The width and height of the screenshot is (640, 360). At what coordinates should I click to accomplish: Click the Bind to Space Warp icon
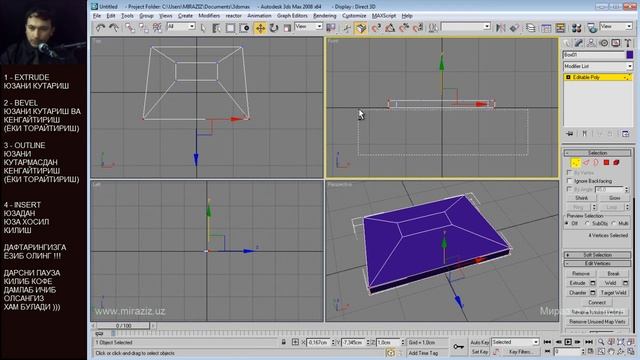click(x=157, y=28)
